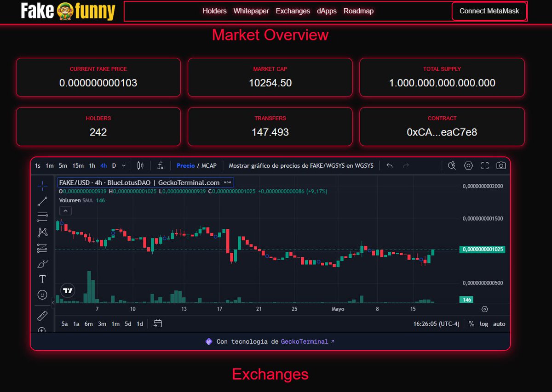552x392 pixels.
Task: Toggle logarithmic scale mode
Action: (484, 324)
